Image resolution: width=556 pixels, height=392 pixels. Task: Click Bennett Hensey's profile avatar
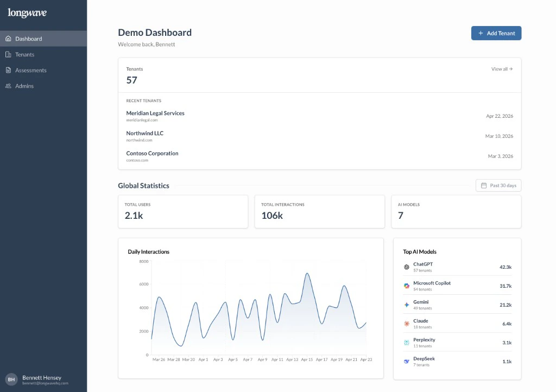(11, 381)
